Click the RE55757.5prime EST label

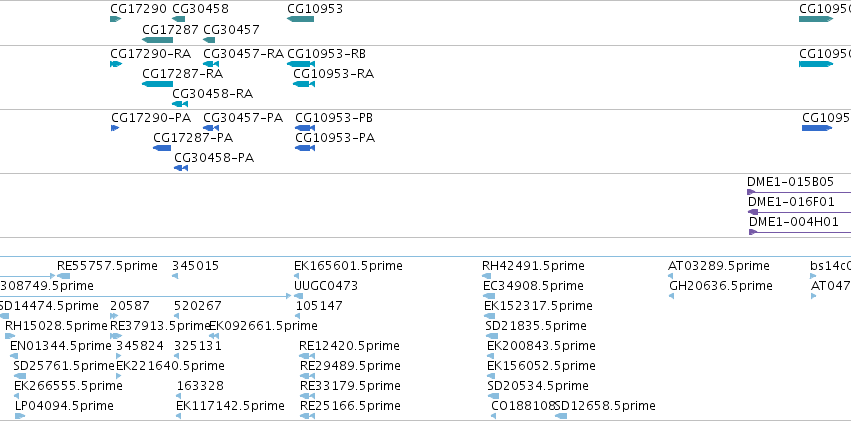pos(107,266)
